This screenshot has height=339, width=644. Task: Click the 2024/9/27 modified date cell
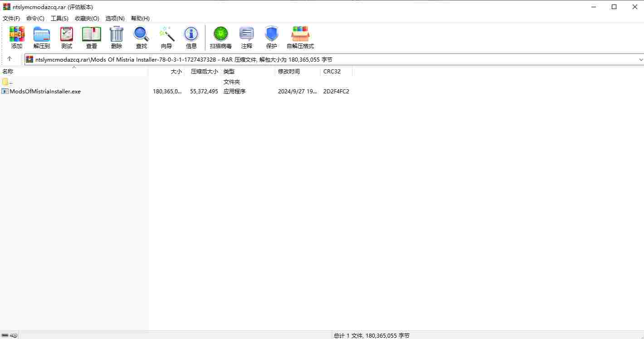click(x=298, y=91)
